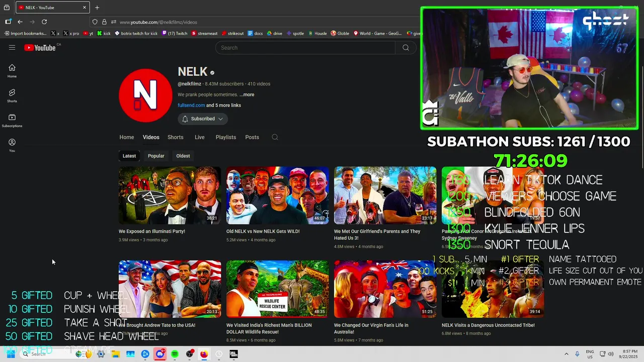The width and height of the screenshot is (644, 362).
Task: Open Subscriptions in the sidebar
Action: 12,121
